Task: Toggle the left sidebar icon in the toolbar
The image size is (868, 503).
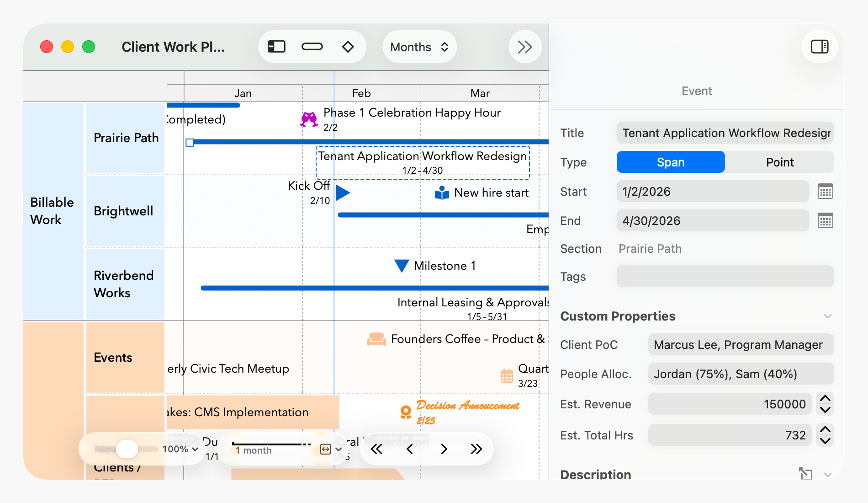Action: tap(276, 46)
